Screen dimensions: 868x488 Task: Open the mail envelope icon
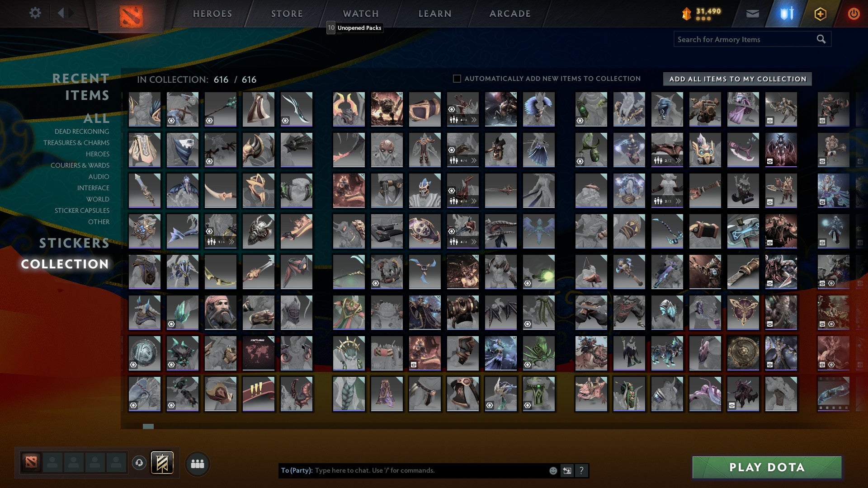click(752, 13)
